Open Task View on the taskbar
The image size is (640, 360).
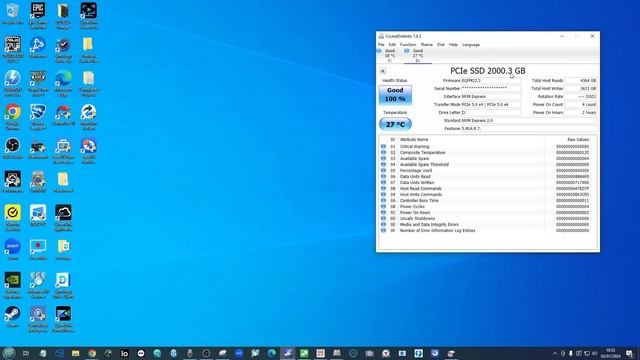point(26,353)
